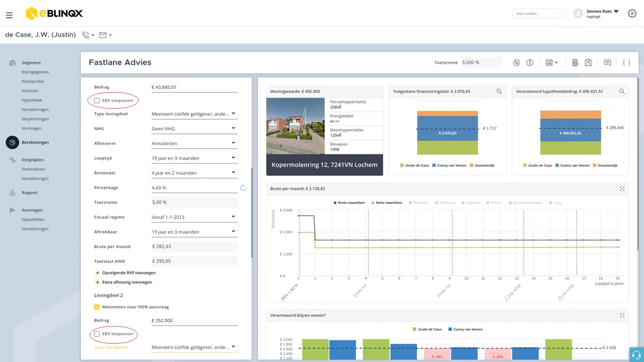This screenshot has height=362, width=644.
Task: Go to Rapport in sidebar
Action: tap(30, 193)
